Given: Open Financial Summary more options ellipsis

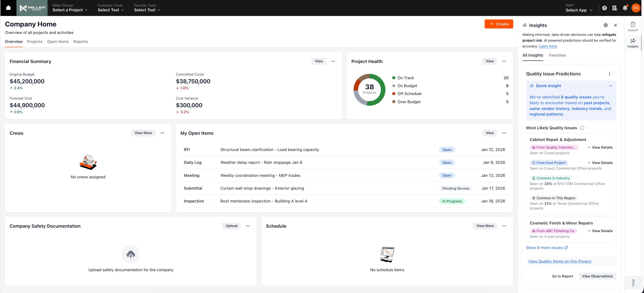Looking at the screenshot, I should click(333, 61).
